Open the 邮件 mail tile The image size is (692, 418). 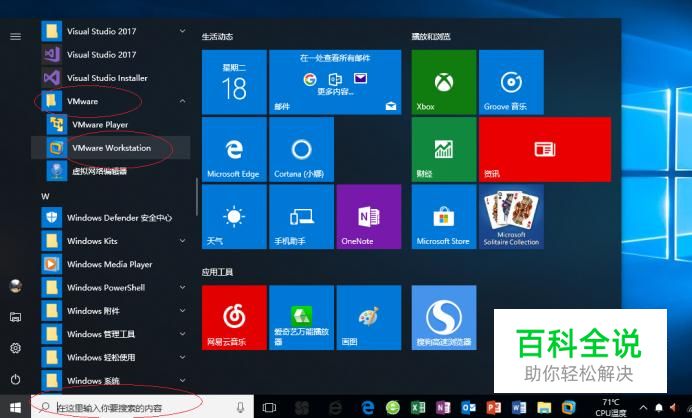click(x=335, y=82)
